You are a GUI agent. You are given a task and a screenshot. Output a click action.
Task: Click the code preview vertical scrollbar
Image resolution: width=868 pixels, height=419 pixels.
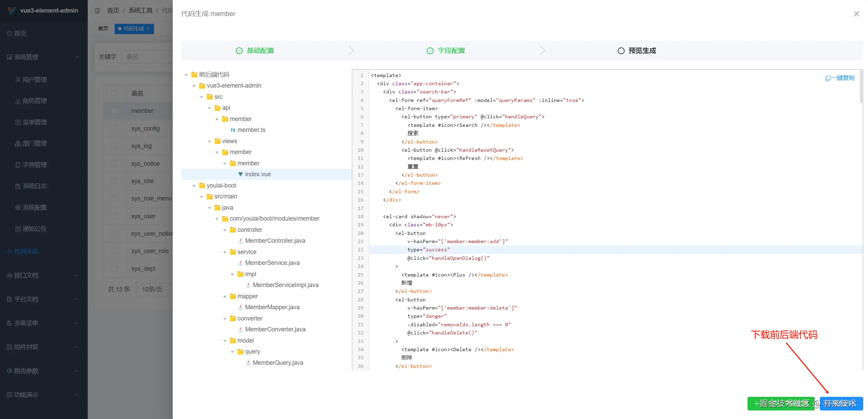(x=861, y=87)
